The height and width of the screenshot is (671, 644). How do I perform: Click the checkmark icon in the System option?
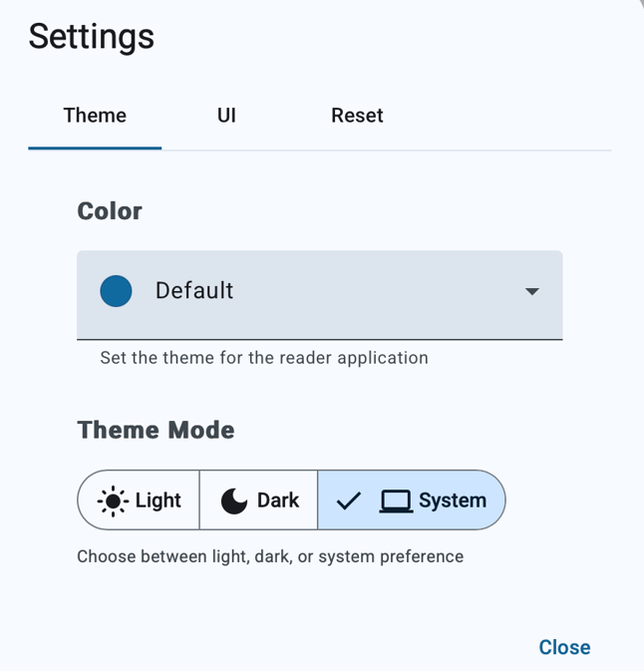click(348, 501)
